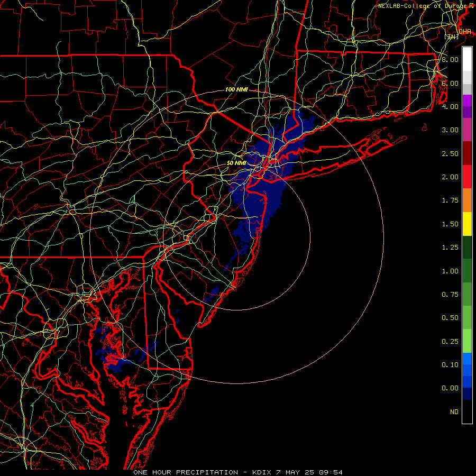Click the orange swatch in the legend
The image size is (476, 476).
pyautogui.click(x=467, y=200)
